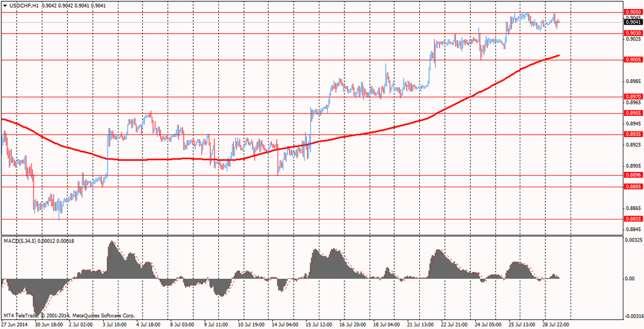Click the 28 Jul 22:00 time axis label
The width and height of the screenshot is (644, 329).
tap(555, 324)
